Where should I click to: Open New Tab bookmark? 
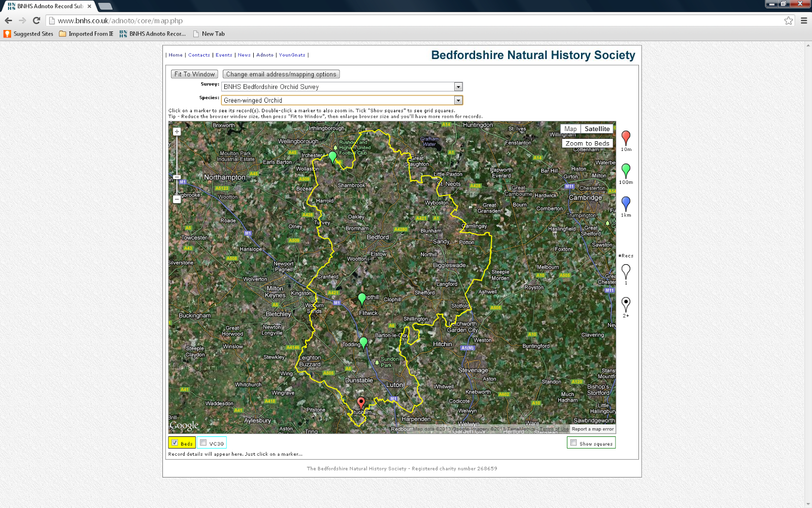pyautogui.click(x=209, y=34)
